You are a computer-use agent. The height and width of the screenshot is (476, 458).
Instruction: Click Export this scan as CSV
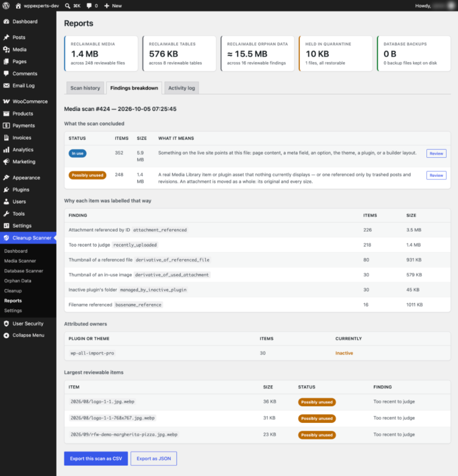(96, 458)
